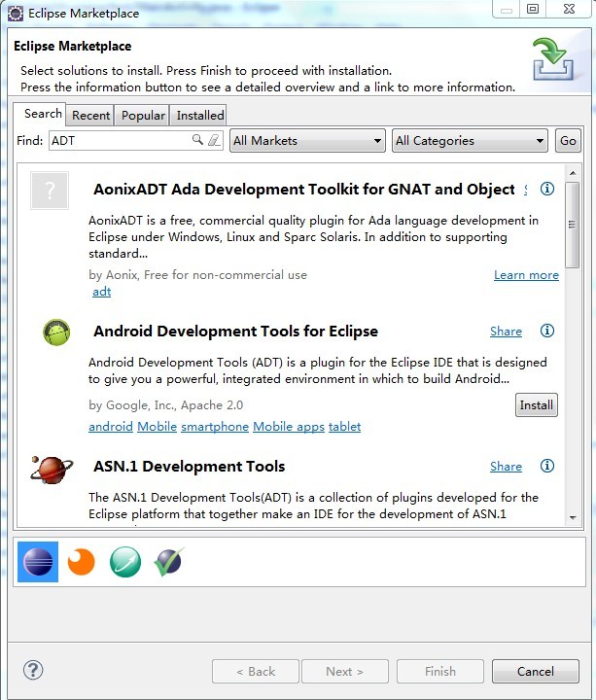Open the All Markets dropdown
596x700 pixels.
click(307, 141)
